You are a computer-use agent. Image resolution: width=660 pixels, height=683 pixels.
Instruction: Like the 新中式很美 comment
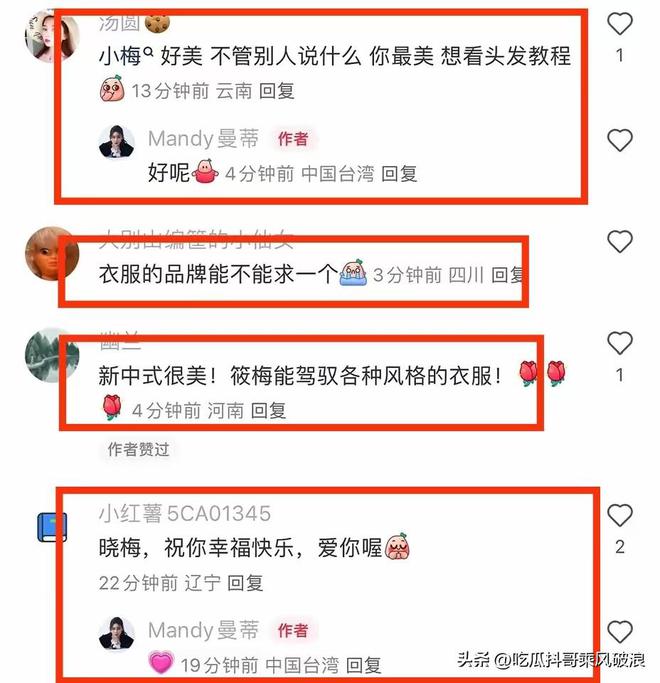tap(619, 342)
